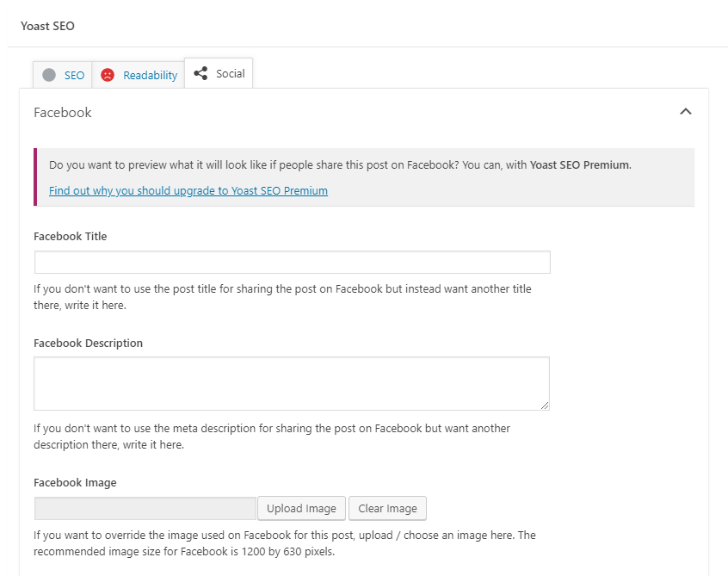
Task: Click the Facebook Title label
Action: 70,237
